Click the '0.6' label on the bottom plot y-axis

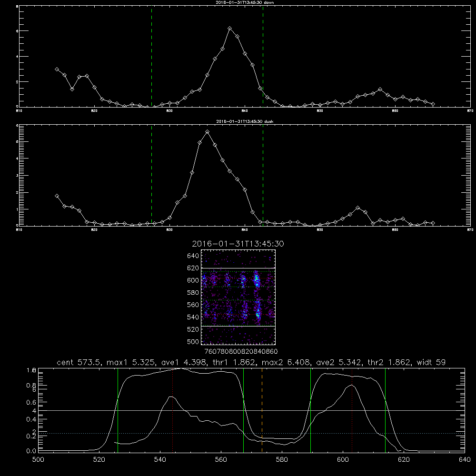pyautogui.click(x=31, y=402)
